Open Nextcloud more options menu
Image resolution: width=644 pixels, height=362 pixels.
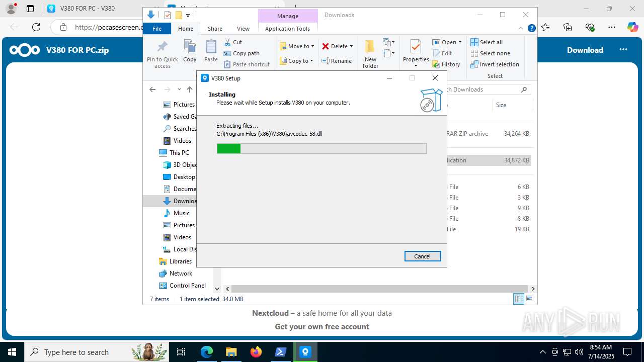pos(623,50)
